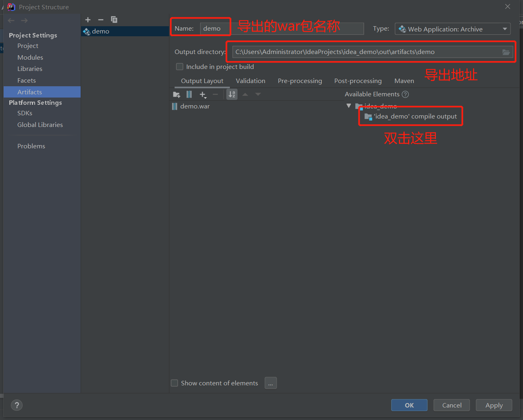Click the back navigation arrow
Image resolution: width=523 pixels, height=420 pixels.
tap(11, 21)
